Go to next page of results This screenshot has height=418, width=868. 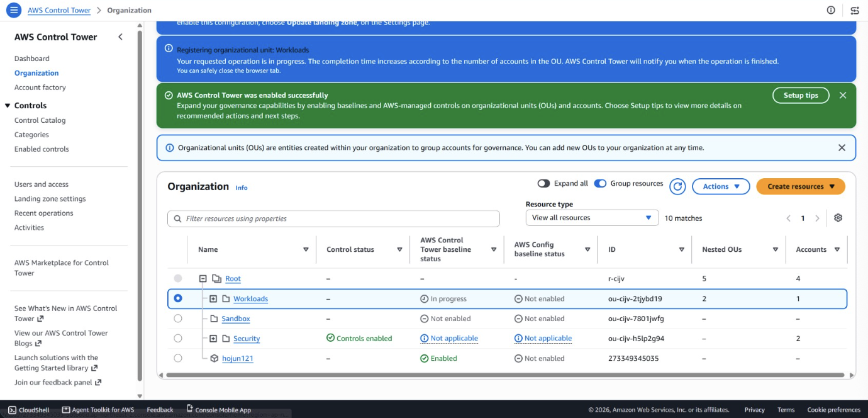click(x=817, y=218)
